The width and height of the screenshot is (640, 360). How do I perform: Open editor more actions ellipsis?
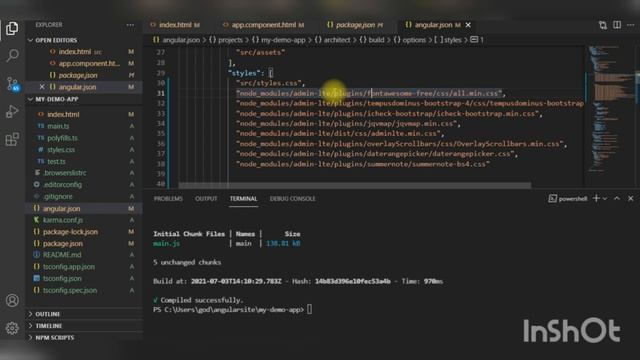click(631, 25)
